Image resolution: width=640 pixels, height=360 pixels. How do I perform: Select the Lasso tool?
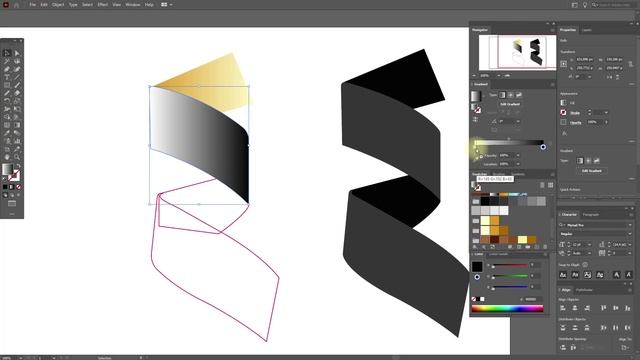click(x=17, y=61)
